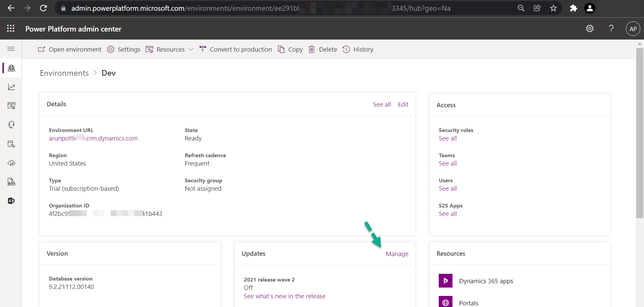This screenshot has width=644, height=307.
Task: Click Manage in the Updates card
Action: click(397, 254)
